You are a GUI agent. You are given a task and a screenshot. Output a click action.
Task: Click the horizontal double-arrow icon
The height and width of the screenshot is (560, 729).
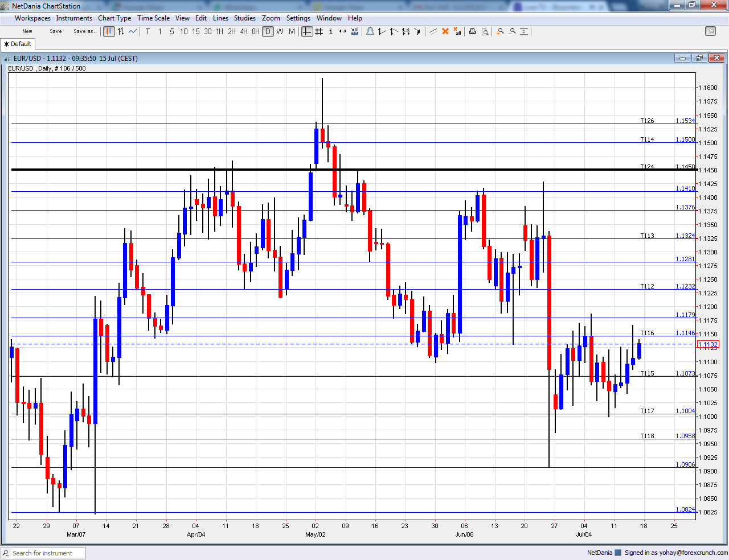[x=343, y=31]
